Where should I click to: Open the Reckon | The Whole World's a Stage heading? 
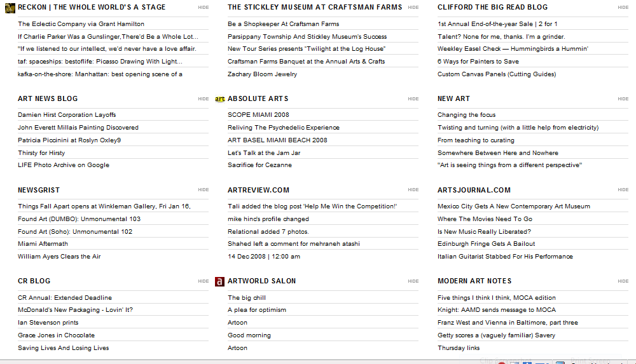click(x=92, y=7)
